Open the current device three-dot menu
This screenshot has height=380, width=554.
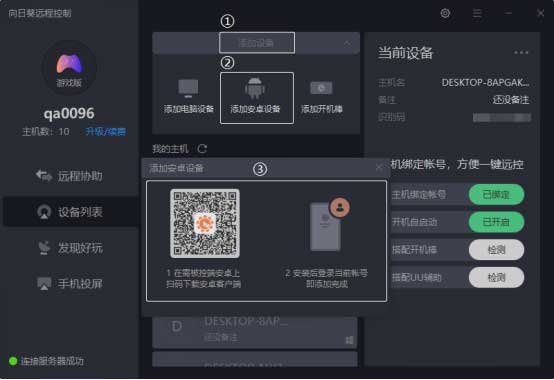[521, 53]
